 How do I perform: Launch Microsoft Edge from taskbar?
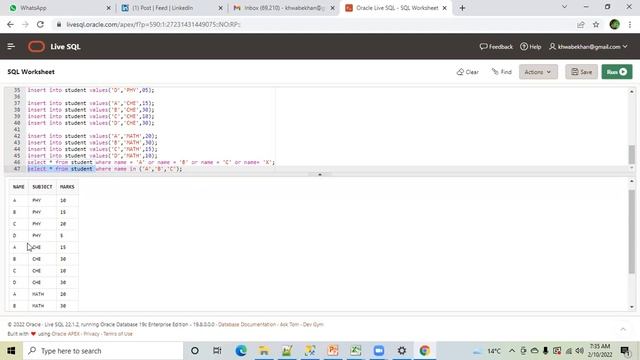tap(241, 351)
